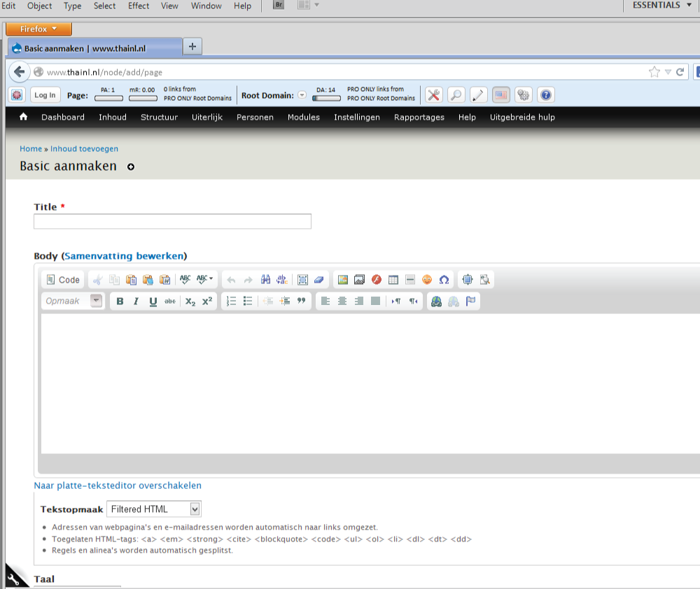This screenshot has width=700, height=589.
Task: Insert a table using the editor toolbar
Action: (x=393, y=280)
